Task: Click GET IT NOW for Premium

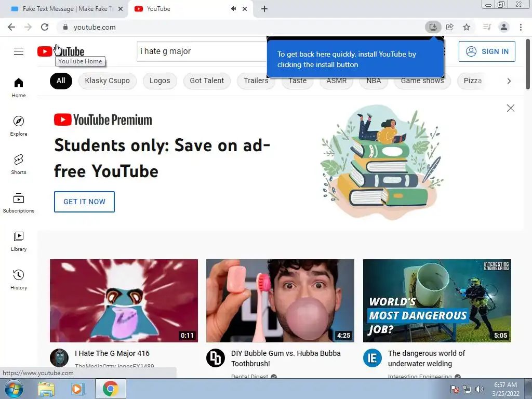Action: tap(85, 202)
